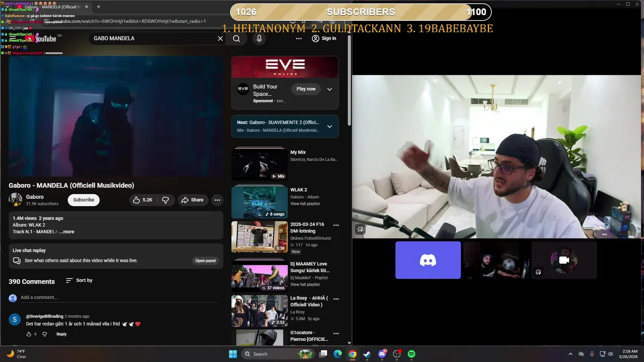The width and height of the screenshot is (644, 362).
Task: Click inside the GABO MANDELA search field
Action: pos(153,38)
